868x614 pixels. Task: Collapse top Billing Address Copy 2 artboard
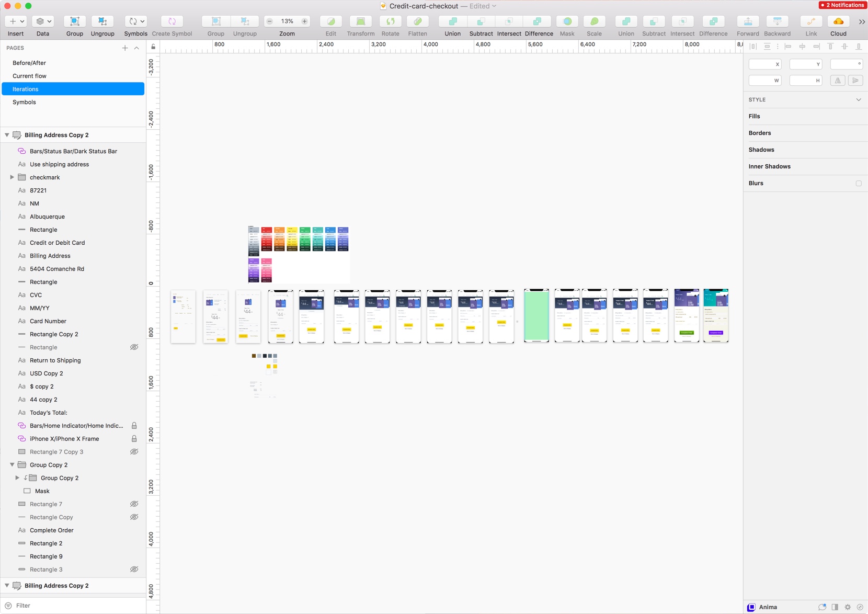coord(7,135)
